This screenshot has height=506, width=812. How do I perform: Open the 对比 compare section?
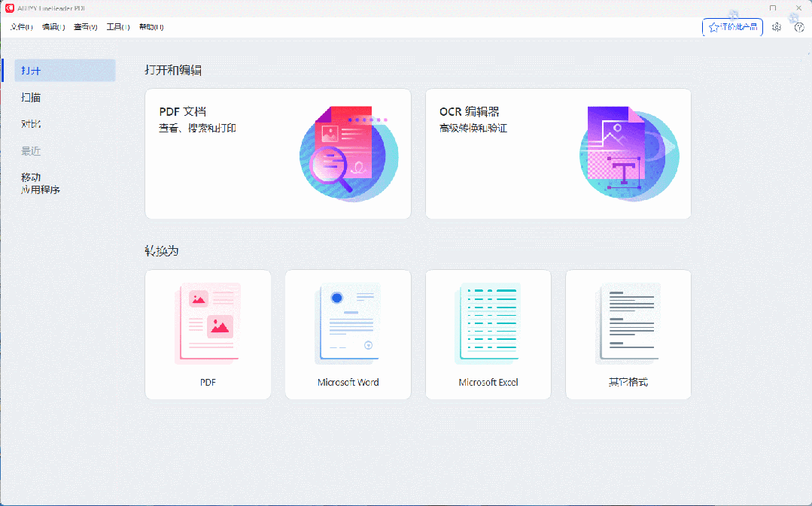[x=32, y=123]
